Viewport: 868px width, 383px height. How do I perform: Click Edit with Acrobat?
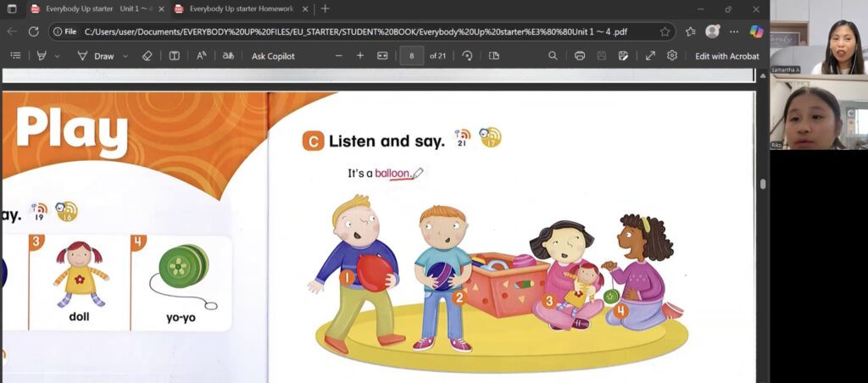click(726, 56)
